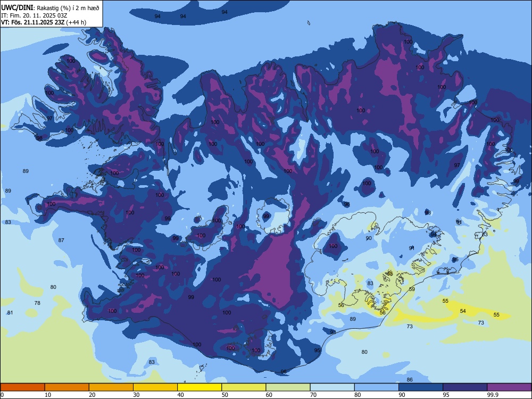Select the 78 humidity value on the map
532x399 pixels.
[x=37, y=303]
